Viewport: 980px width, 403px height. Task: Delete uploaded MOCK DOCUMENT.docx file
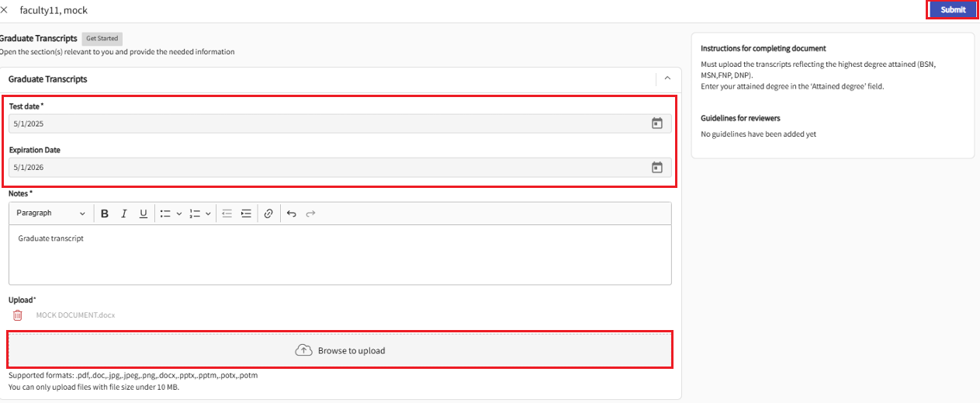point(18,315)
